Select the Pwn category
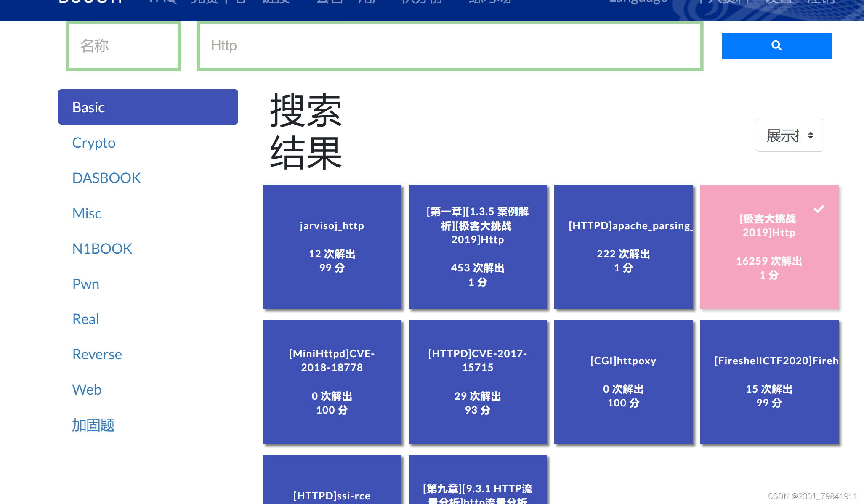 point(85,284)
